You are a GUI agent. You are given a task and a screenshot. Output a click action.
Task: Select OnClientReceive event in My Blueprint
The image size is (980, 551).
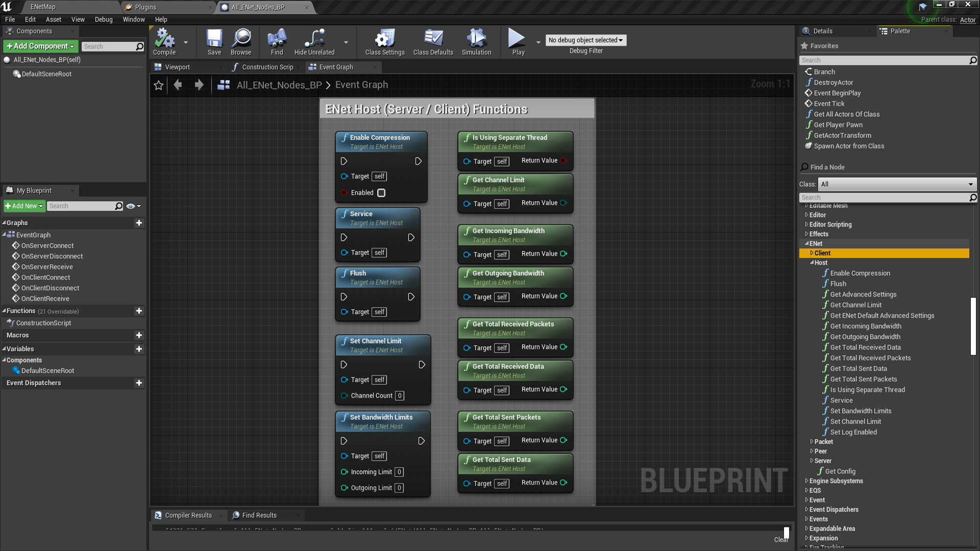(x=45, y=298)
